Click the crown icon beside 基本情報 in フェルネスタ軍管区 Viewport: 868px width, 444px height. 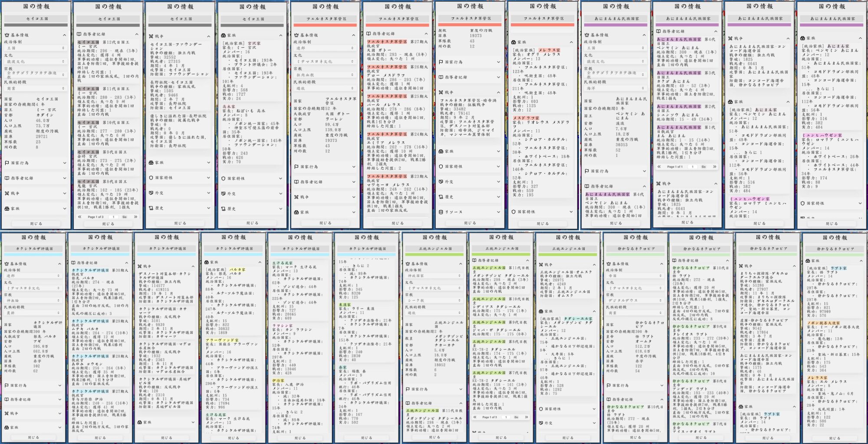pyautogui.click(x=296, y=35)
